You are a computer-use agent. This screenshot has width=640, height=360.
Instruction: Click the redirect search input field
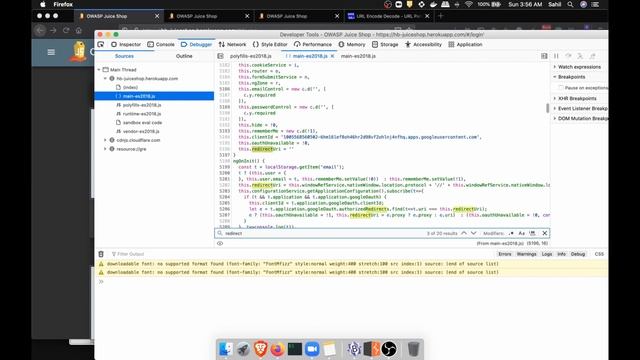click(x=322, y=233)
